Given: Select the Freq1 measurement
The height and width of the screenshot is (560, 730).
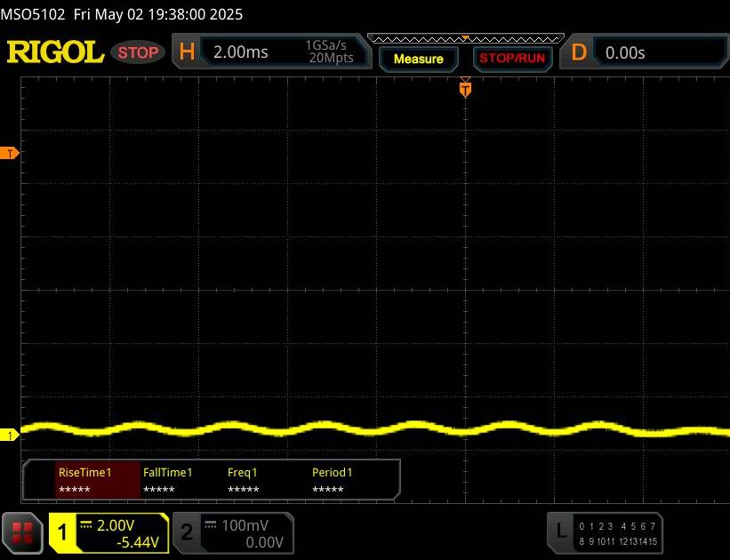Looking at the screenshot, I should 243,480.
